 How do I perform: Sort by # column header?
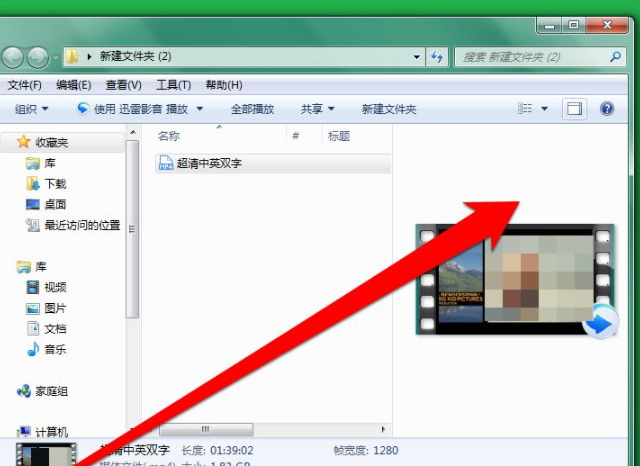[x=296, y=136]
